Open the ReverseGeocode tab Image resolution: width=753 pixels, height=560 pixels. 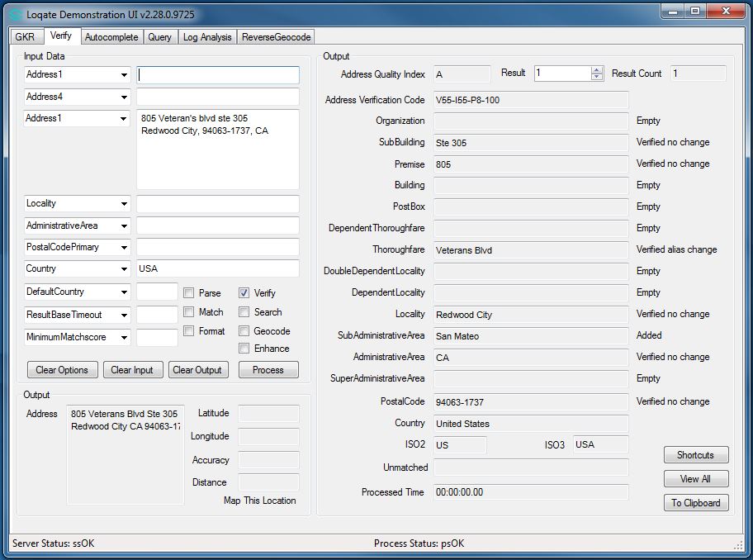tap(275, 36)
